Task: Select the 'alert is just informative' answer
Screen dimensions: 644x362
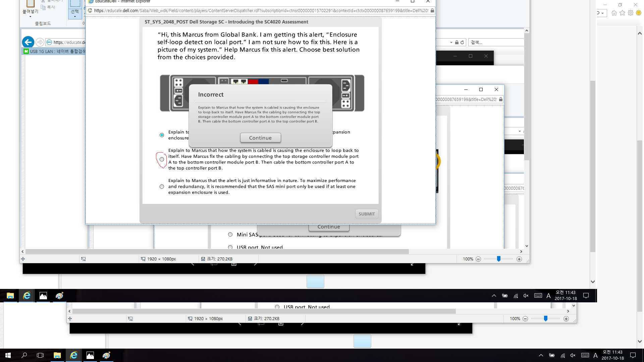Action: [162, 187]
